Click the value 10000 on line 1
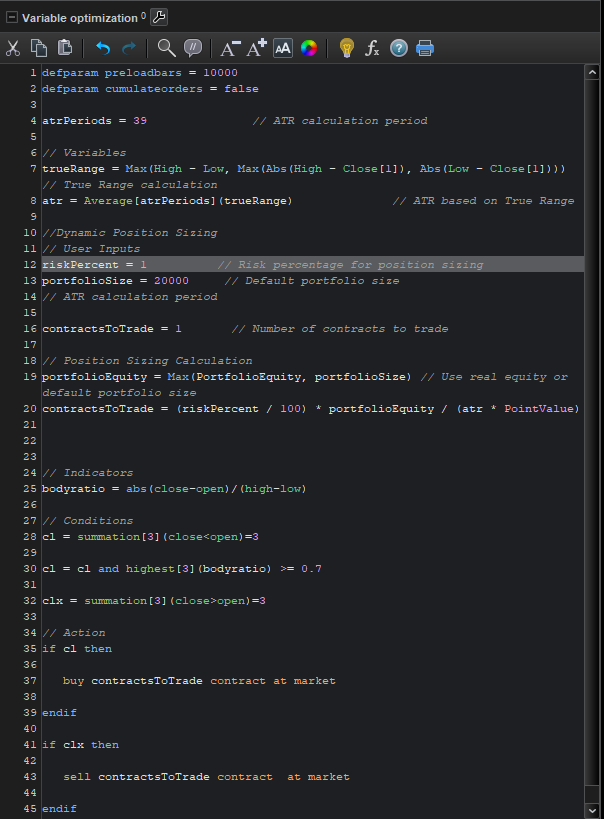This screenshot has width=604, height=819. click(220, 73)
